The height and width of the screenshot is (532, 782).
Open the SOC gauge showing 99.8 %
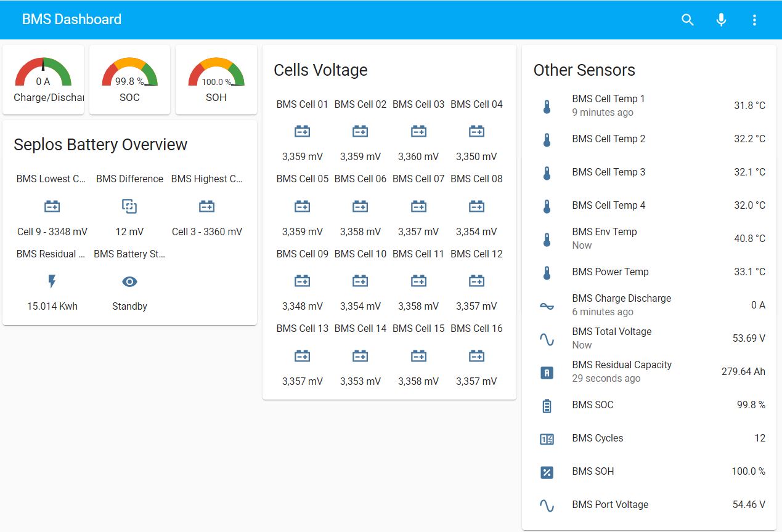click(129, 79)
